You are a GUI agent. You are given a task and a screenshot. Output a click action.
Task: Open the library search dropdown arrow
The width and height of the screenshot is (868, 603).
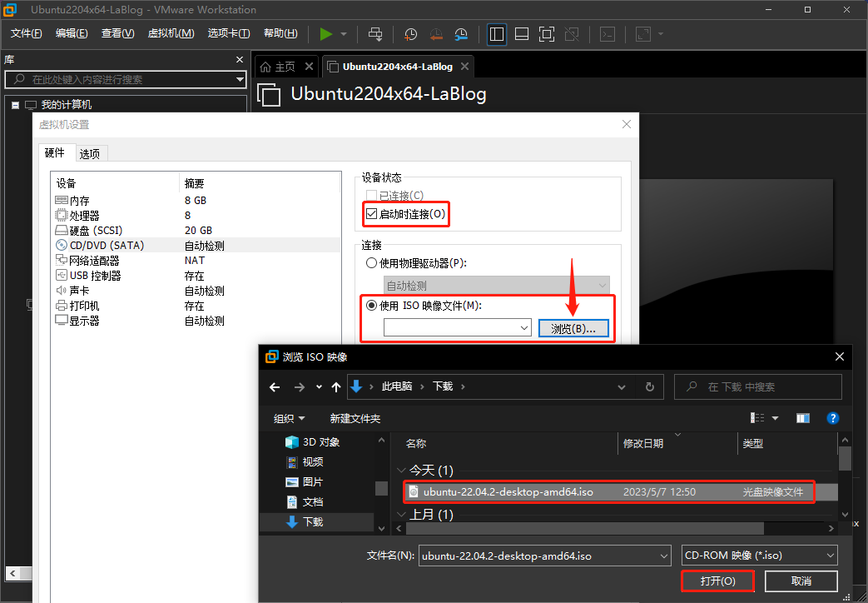(x=240, y=79)
